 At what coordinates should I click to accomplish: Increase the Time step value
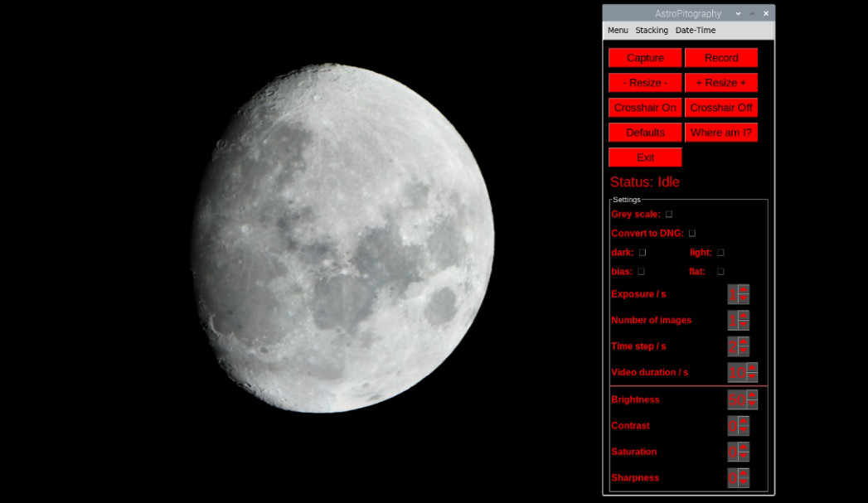coord(745,342)
